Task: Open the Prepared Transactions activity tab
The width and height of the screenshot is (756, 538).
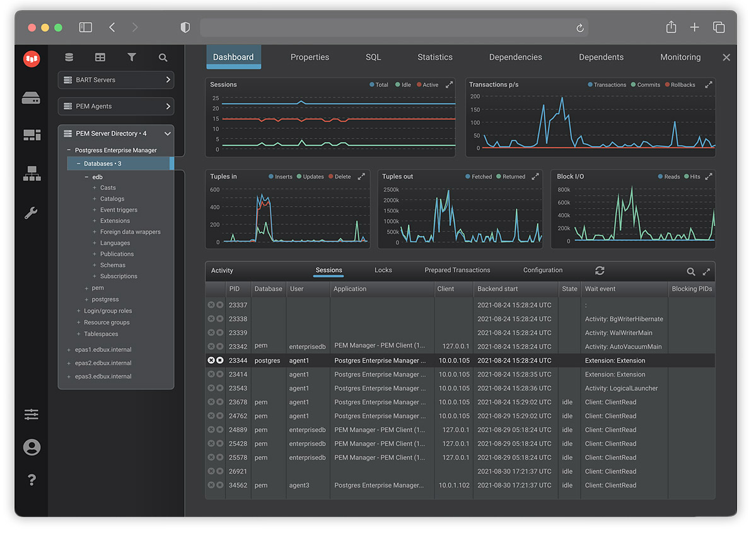Action: click(458, 271)
